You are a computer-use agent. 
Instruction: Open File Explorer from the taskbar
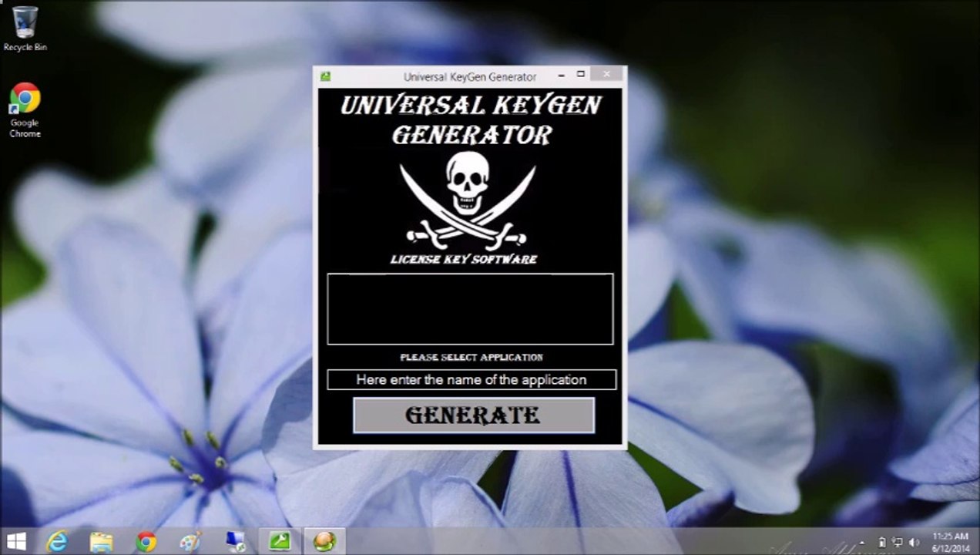pos(101,542)
